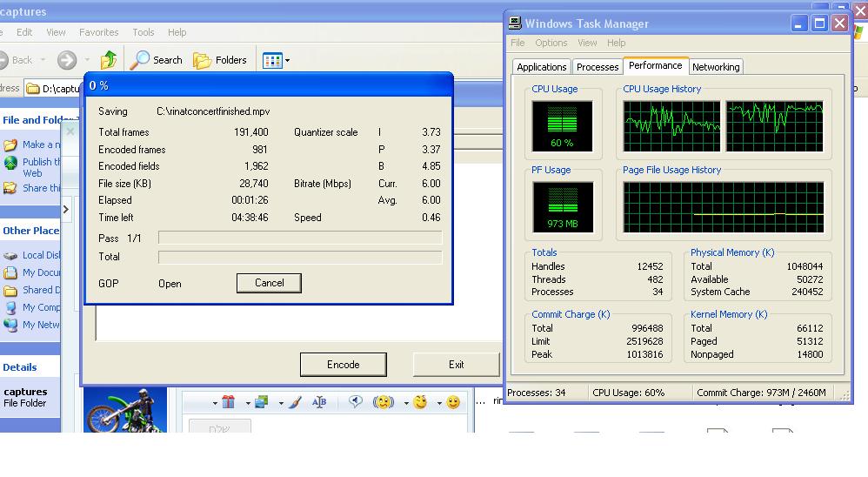Viewport: 868px width, 477px height.
Task: Click the Exit button
Action: point(456,365)
